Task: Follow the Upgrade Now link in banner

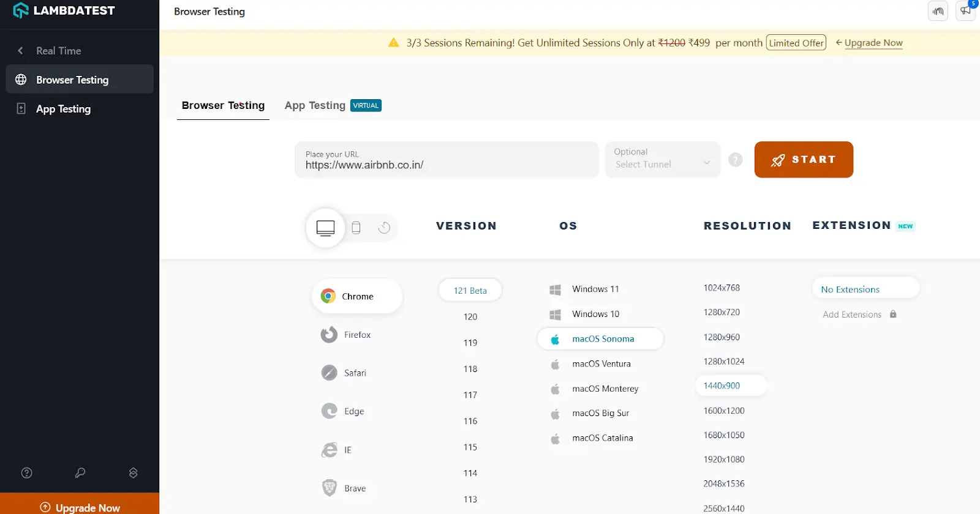Action: (x=873, y=43)
